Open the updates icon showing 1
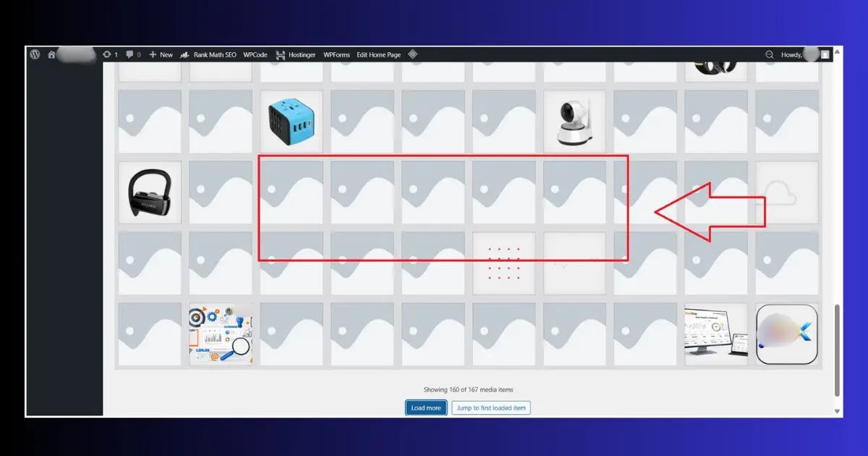Screen dimensions: 868x456 click(x=110, y=54)
